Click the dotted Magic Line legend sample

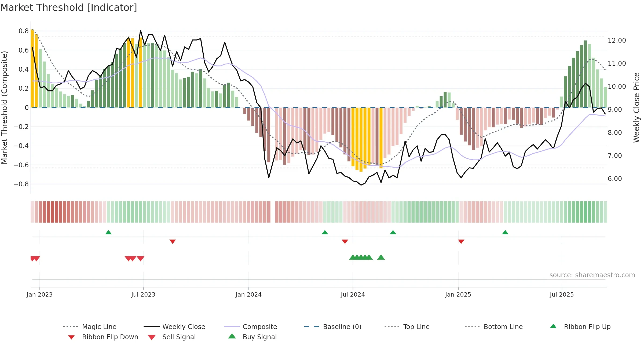pos(71,327)
